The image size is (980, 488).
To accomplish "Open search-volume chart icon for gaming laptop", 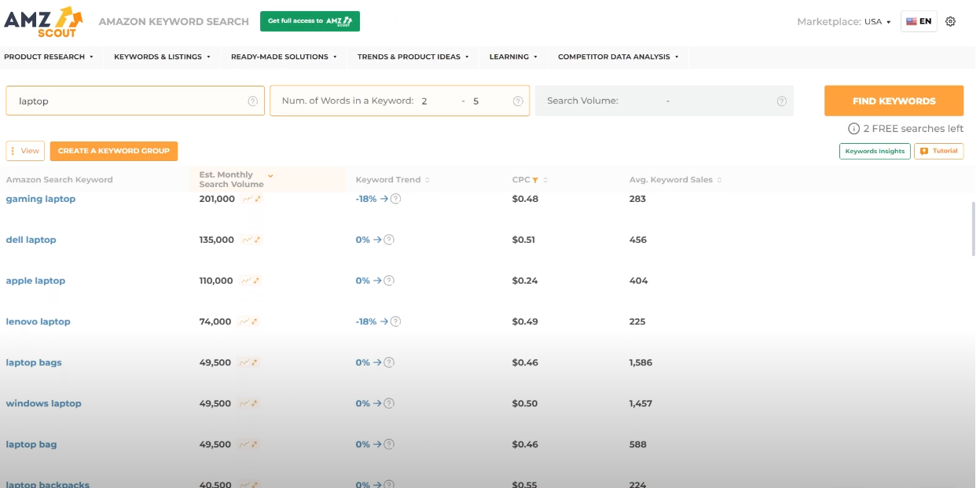I will [251, 199].
